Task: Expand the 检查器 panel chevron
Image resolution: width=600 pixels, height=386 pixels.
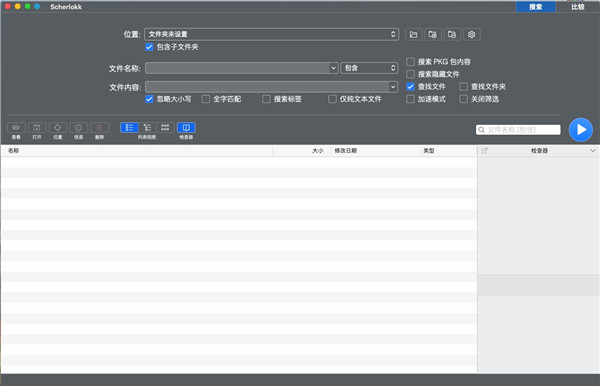Action: [593, 151]
